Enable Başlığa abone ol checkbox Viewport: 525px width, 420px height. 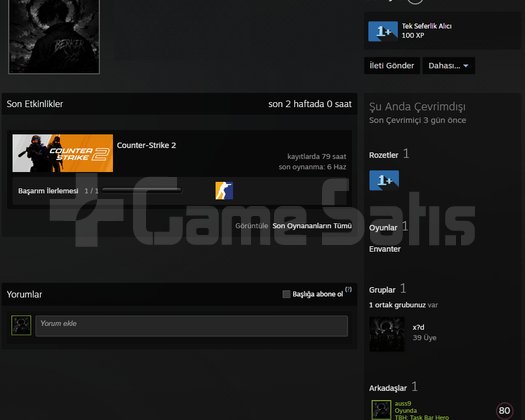point(286,294)
